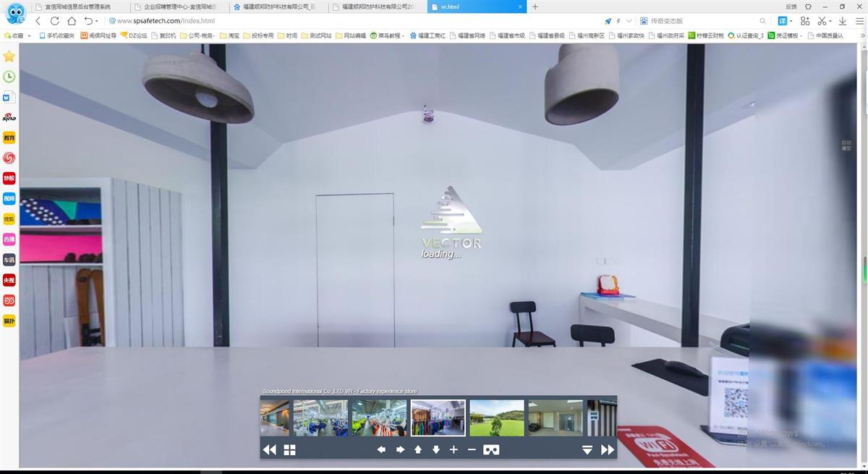Open the clothing showroom thumbnail

pyautogui.click(x=438, y=418)
